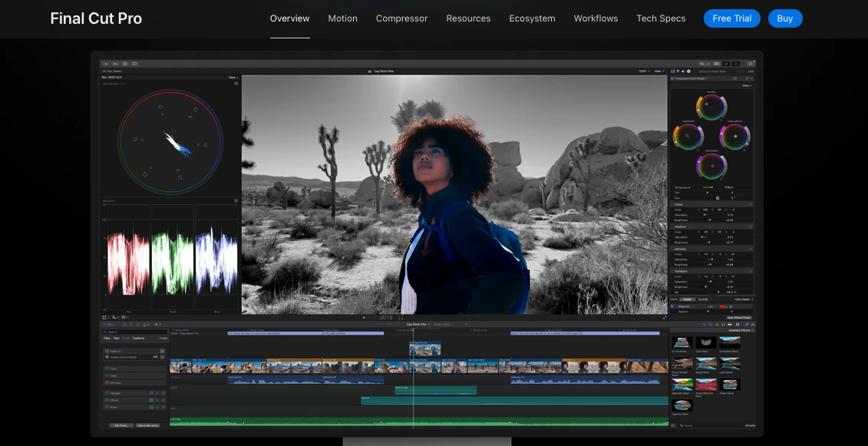Toggle the Dialogue role checkbox
The height and width of the screenshot is (446, 868).
tap(107, 393)
